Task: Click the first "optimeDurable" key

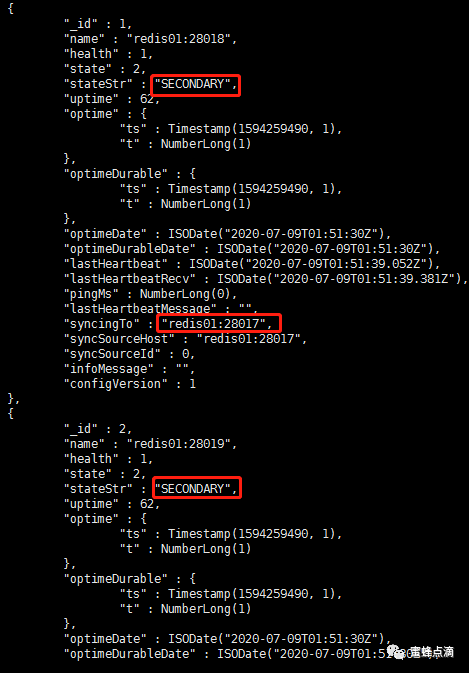Action: [x=116, y=173]
